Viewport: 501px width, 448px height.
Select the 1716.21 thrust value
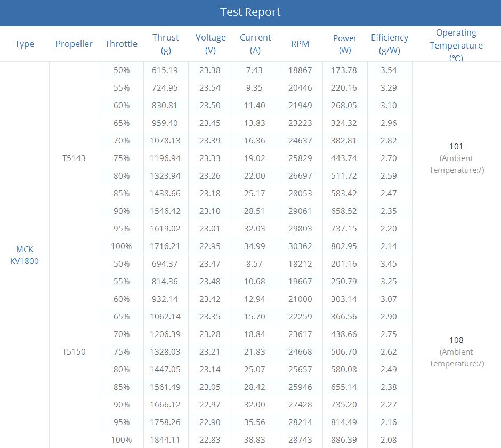(x=165, y=246)
